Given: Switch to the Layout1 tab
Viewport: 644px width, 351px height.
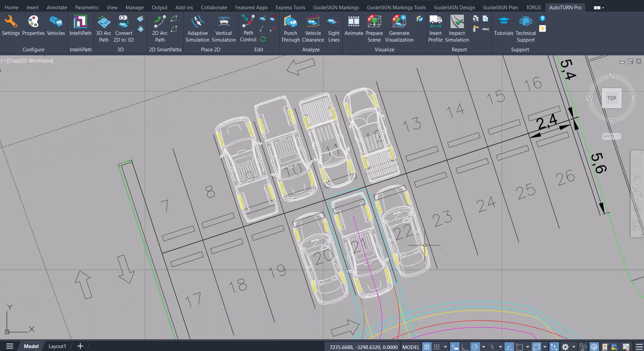Looking at the screenshot, I should 57,346.
